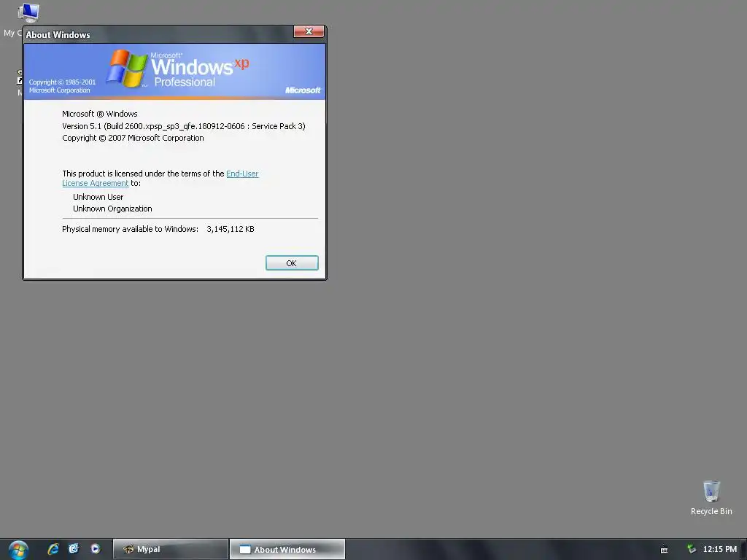The image size is (747, 560).
Task: Click the keyboard icon in the system tray
Action: tap(664, 550)
